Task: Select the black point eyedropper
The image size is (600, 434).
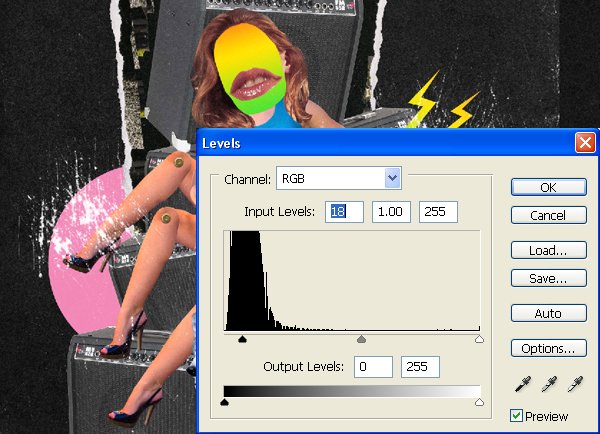Action: [523, 384]
